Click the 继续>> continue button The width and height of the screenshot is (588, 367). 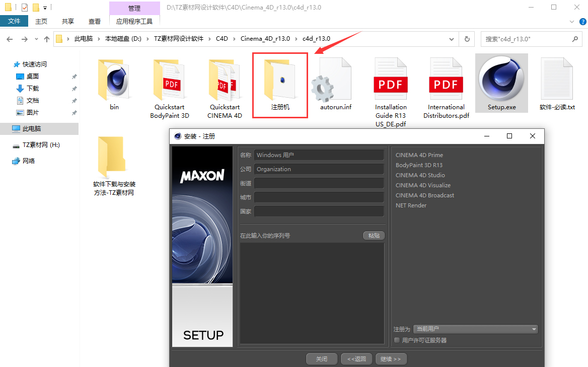tap(391, 359)
